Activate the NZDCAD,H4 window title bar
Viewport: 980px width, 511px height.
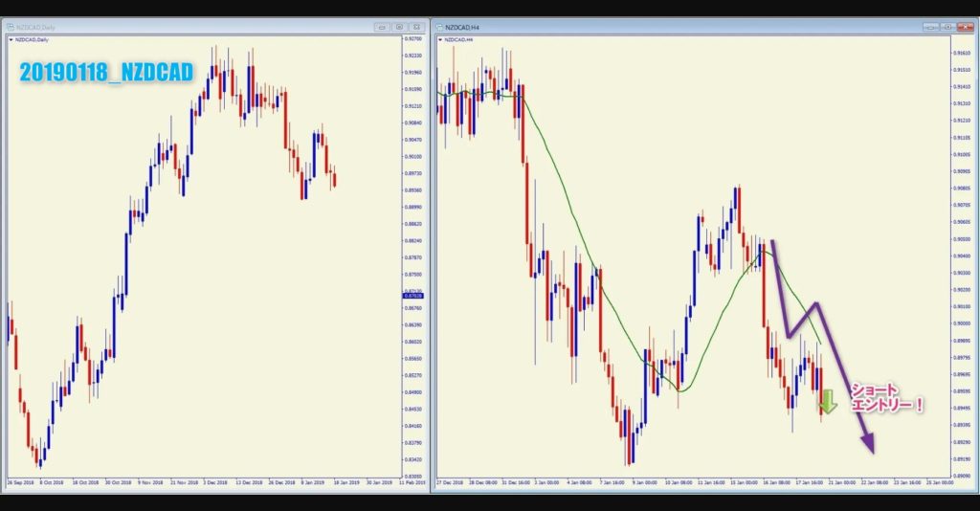670,28
